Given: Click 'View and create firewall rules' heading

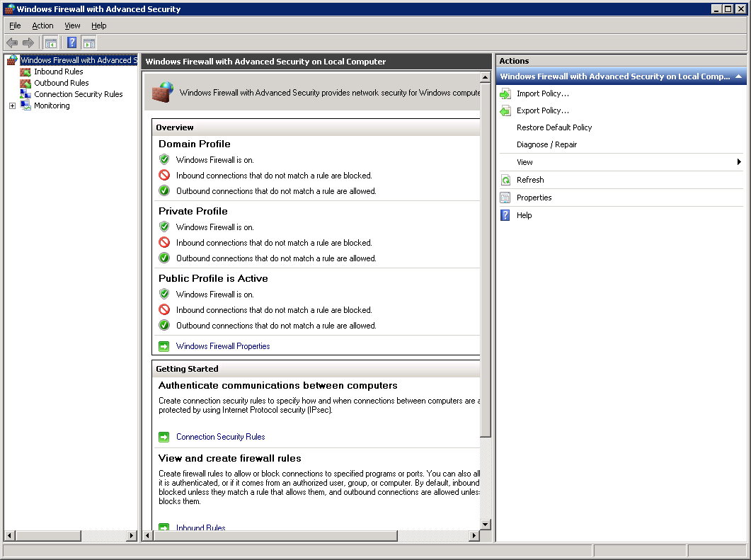Looking at the screenshot, I should [x=230, y=459].
